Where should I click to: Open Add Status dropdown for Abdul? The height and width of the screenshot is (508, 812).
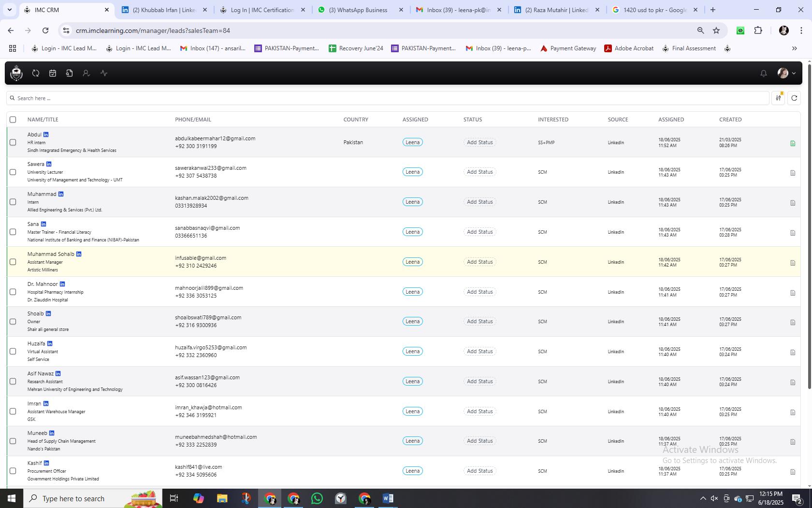click(x=479, y=142)
